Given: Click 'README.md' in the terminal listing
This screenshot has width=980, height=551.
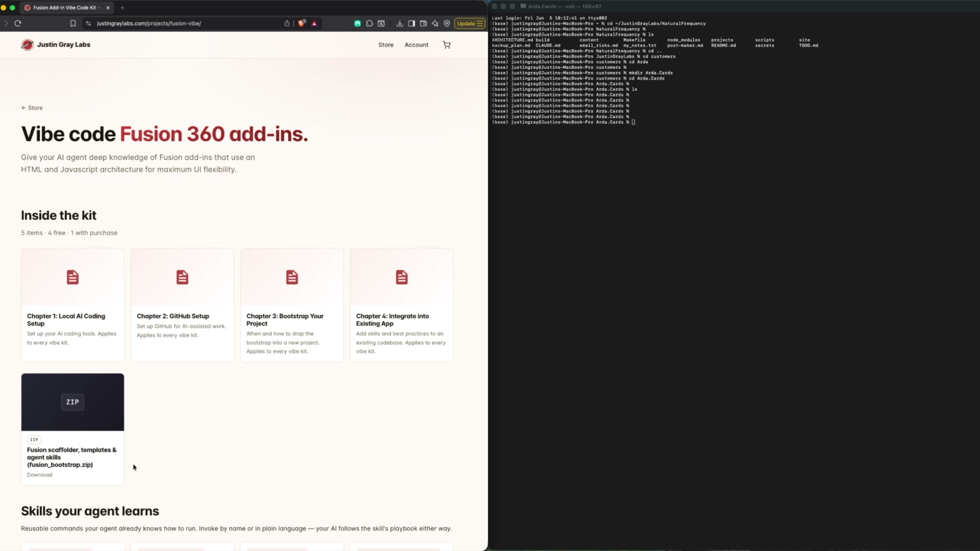Looking at the screenshot, I should (723, 45).
